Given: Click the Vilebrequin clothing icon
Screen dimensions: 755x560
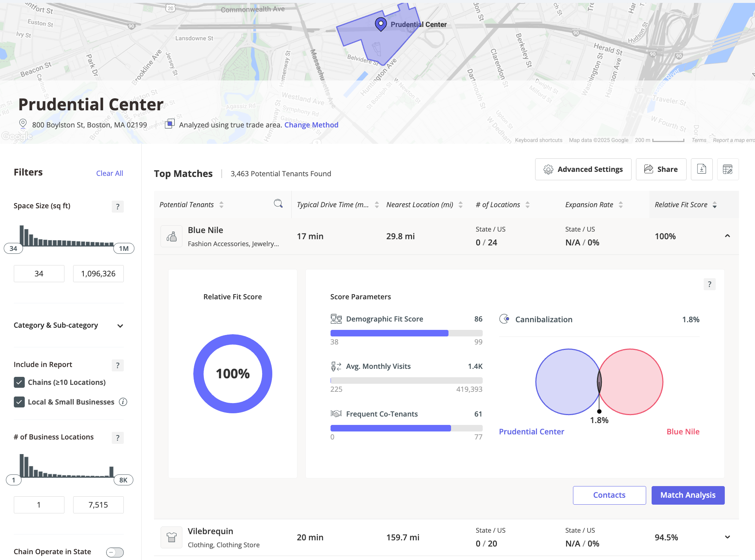Looking at the screenshot, I should pyautogui.click(x=171, y=537).
